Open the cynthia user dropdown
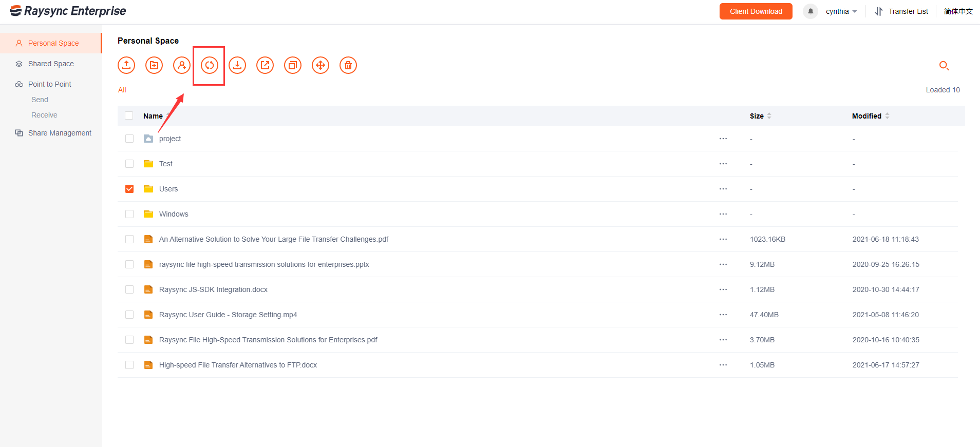Image resolution: width=980 pixels, height=447 pixels. 841,11
